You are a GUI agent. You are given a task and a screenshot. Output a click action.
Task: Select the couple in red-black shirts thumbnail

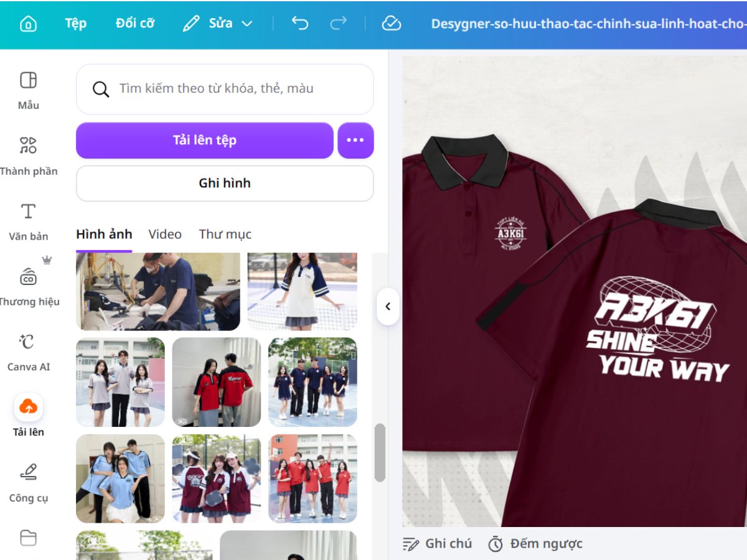pos(217,382)
